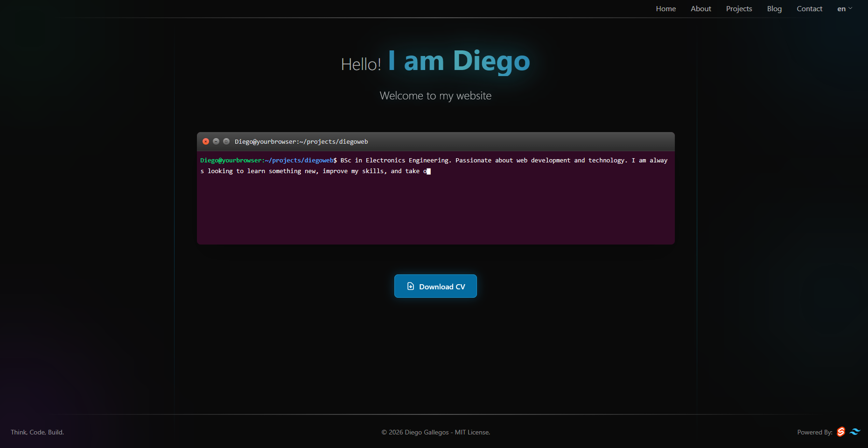Click the minimize circle on the terminal window
Viewport: 868px width, 448px height.
[x=216, y=141]
